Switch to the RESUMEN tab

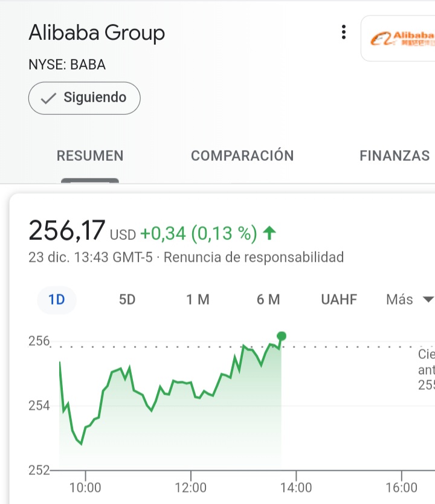[90, 155]
